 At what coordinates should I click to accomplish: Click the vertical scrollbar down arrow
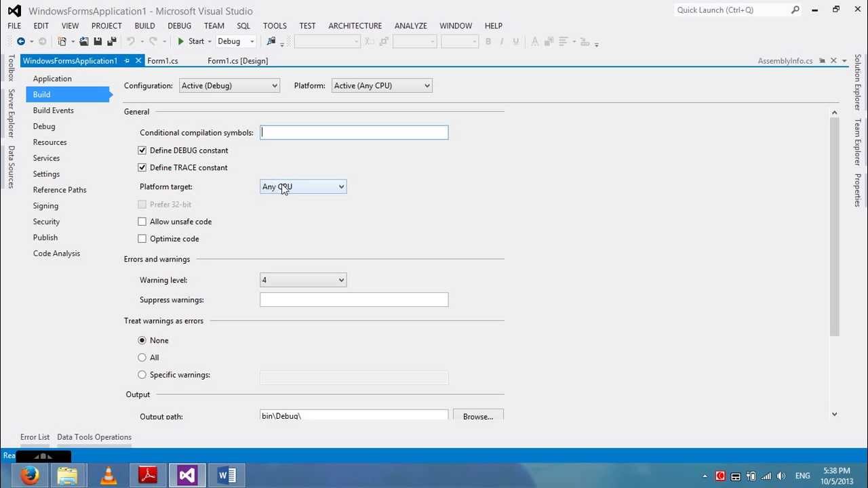pyautogui.click(x=834, y=414)
